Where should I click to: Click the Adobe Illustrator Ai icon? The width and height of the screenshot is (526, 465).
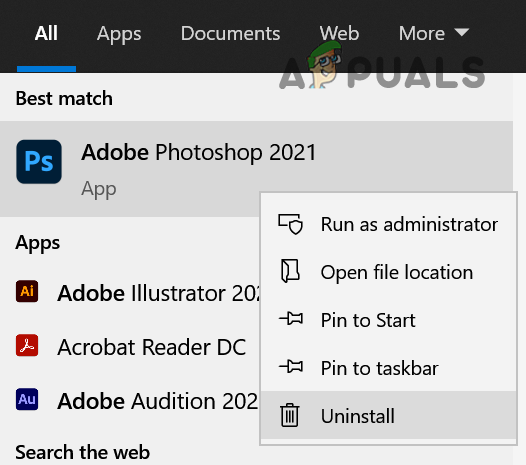click(27, 291)
